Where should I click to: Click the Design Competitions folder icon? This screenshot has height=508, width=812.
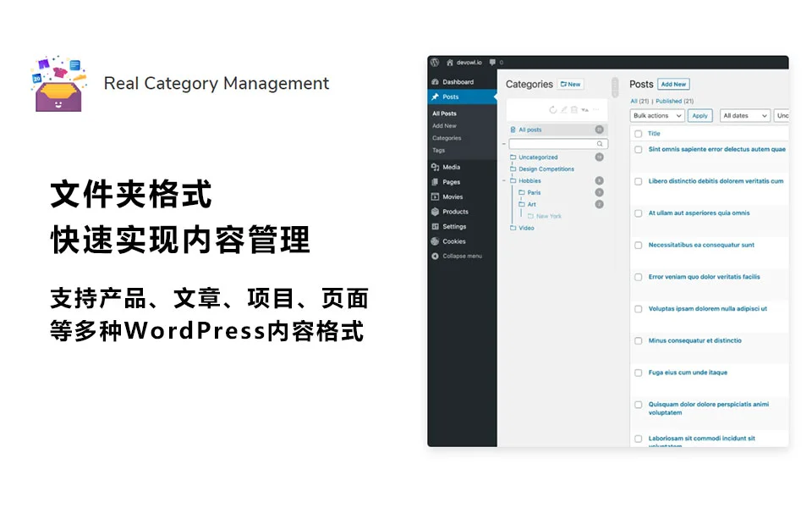[x=513, y=169]
